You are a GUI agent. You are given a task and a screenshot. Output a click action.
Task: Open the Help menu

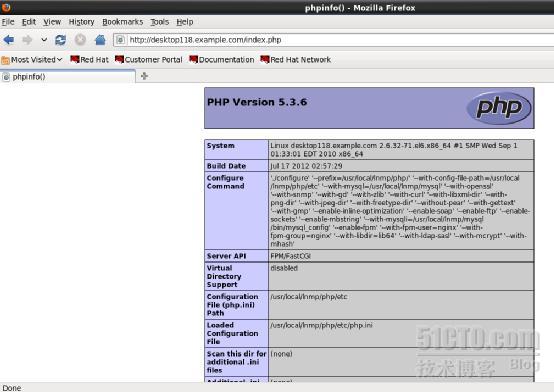coord(185,22)
